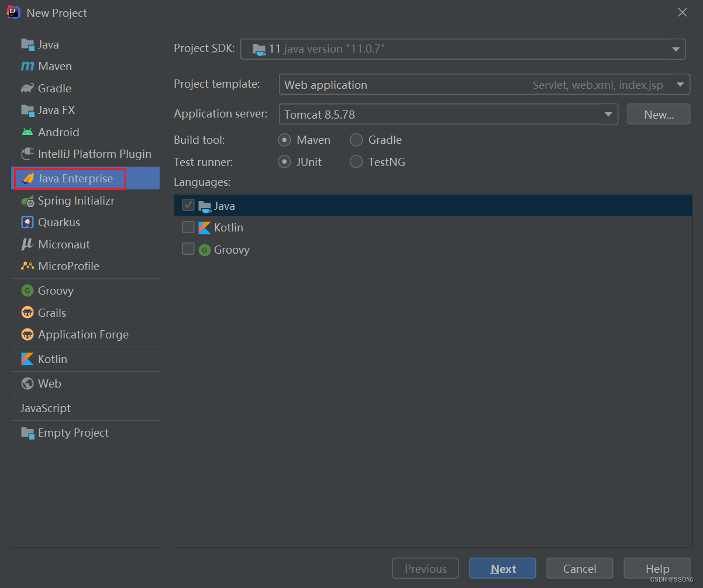Viewport: 703px width, 588px height.
Task: Click the Help button
Action: point(657,568)
